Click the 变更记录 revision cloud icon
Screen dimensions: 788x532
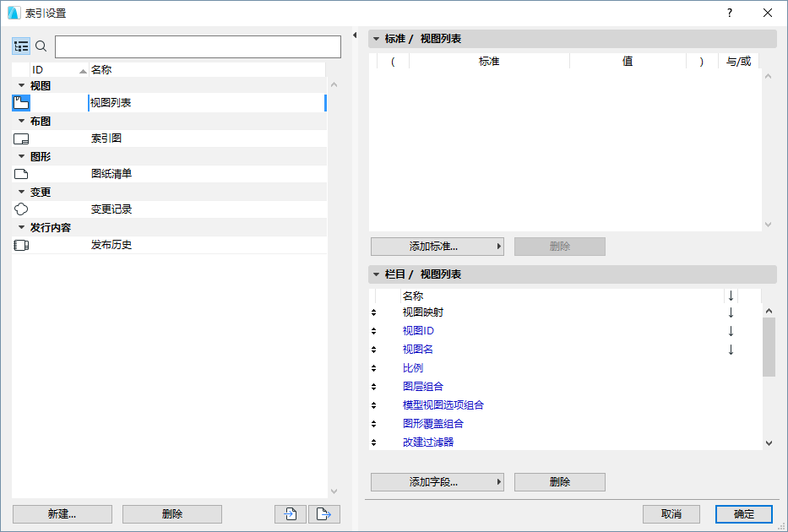(x=20, y=209)
